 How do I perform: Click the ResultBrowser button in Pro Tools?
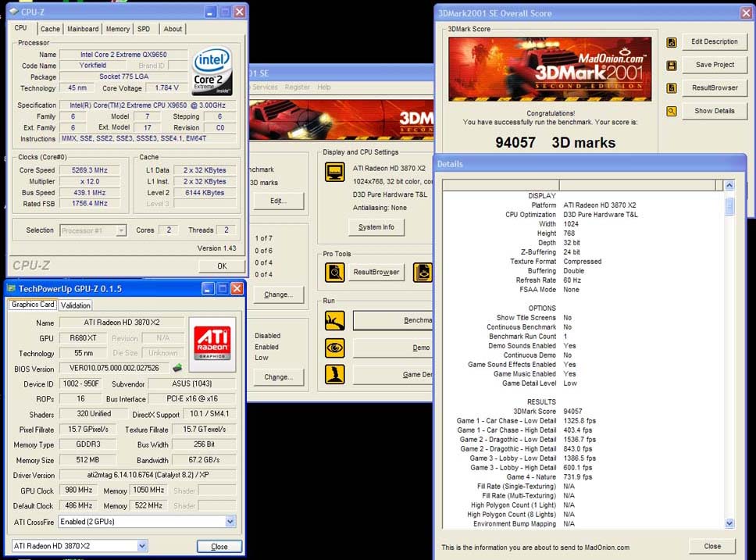(x=376, y=273)
